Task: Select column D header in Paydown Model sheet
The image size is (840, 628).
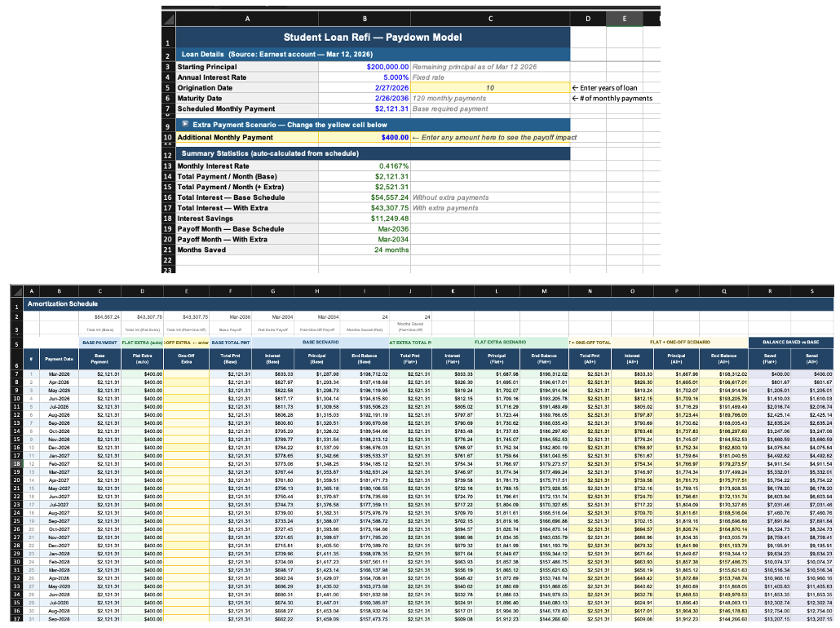Action: (588, 19)
